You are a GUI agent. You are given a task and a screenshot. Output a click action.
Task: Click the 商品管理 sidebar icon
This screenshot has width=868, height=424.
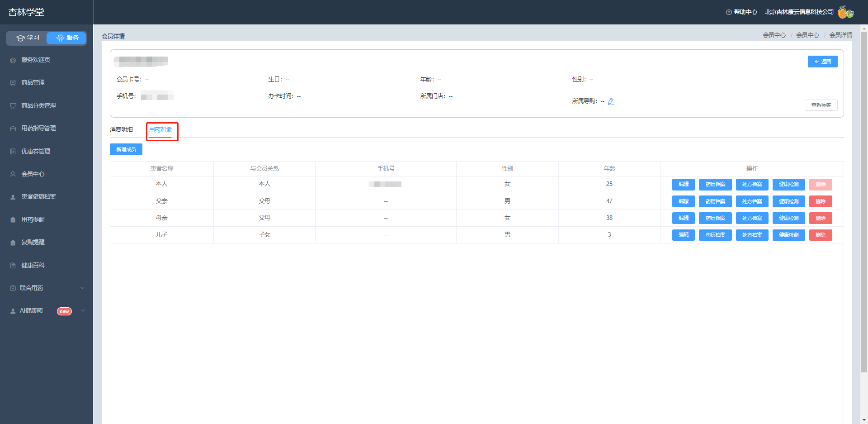tap(13, 83)
